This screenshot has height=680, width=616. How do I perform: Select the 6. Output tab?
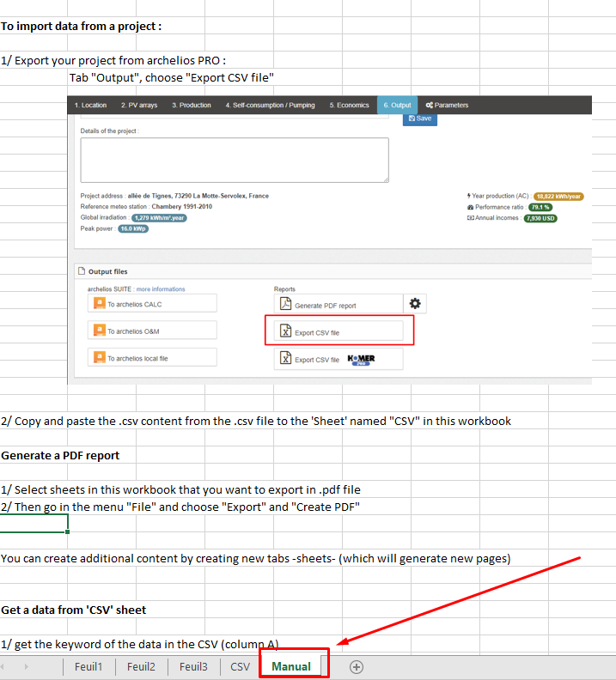point(398,105)
